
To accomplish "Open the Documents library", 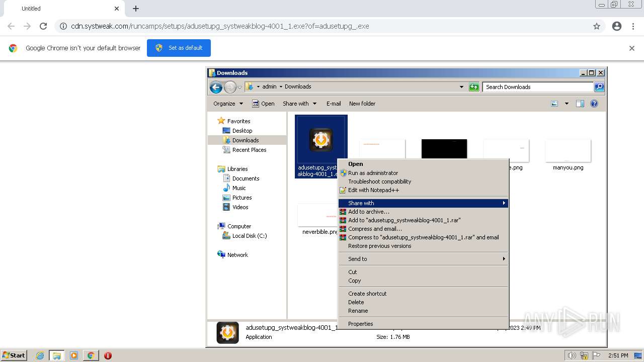I will click(x=246, y=178).
